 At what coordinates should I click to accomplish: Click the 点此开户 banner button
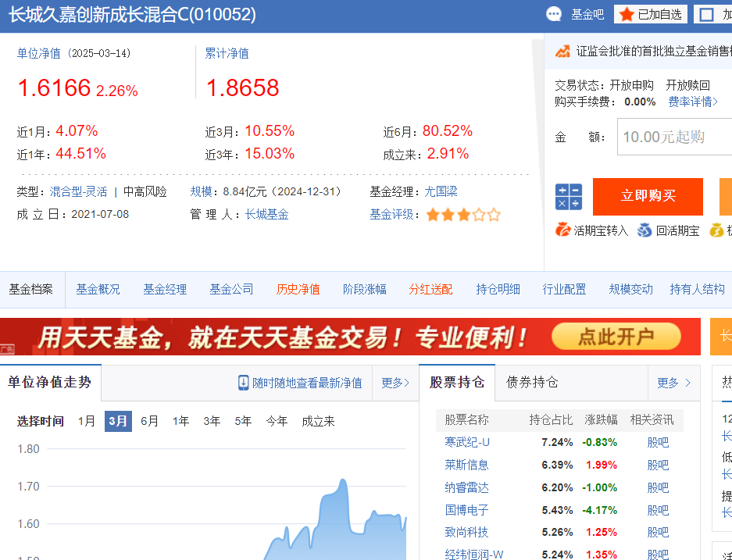pos(616,337)
